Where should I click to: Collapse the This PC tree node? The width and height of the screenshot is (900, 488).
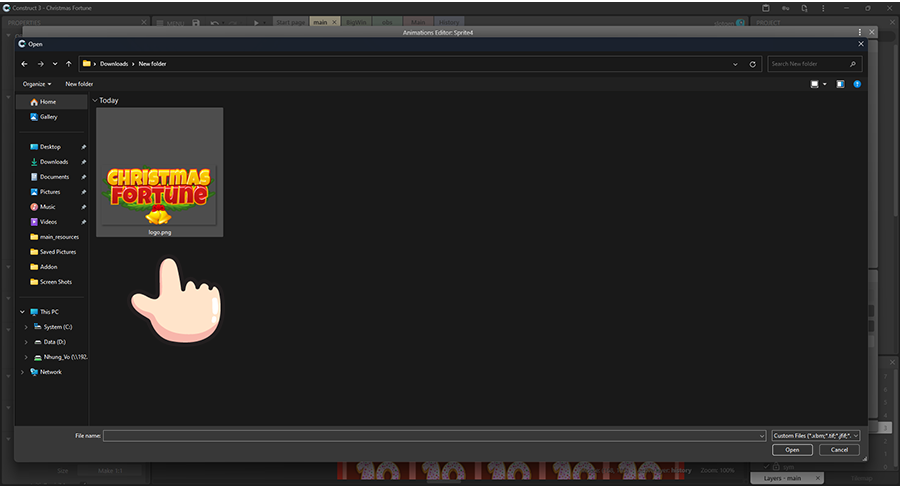(x=21, y=312)
